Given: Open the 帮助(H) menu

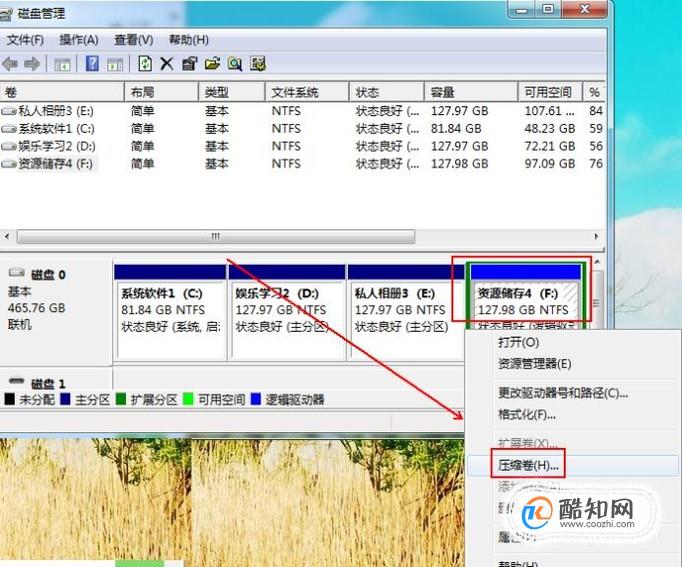Looking at the screenshot, I should pos(189,40).
